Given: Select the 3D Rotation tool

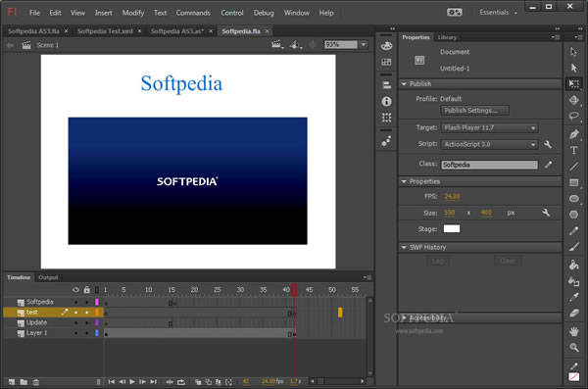Looking at the screenshot, I should tap(573, 100).
